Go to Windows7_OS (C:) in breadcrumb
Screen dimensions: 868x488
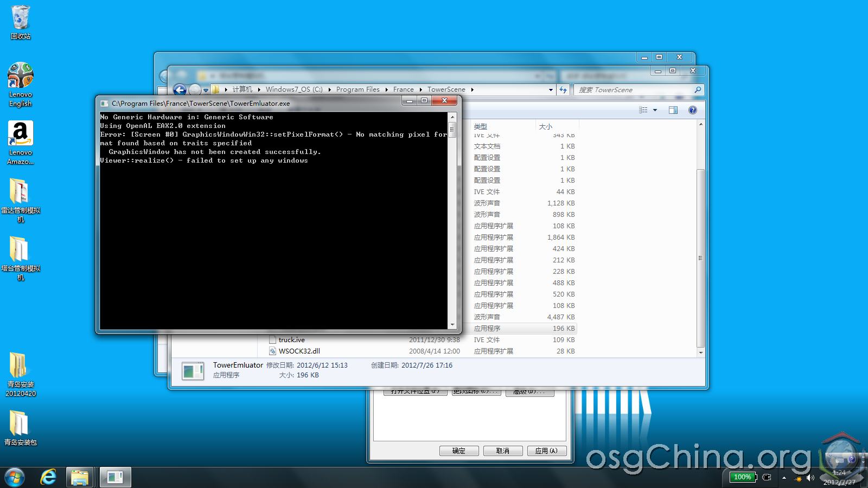(x=294, y=89)
